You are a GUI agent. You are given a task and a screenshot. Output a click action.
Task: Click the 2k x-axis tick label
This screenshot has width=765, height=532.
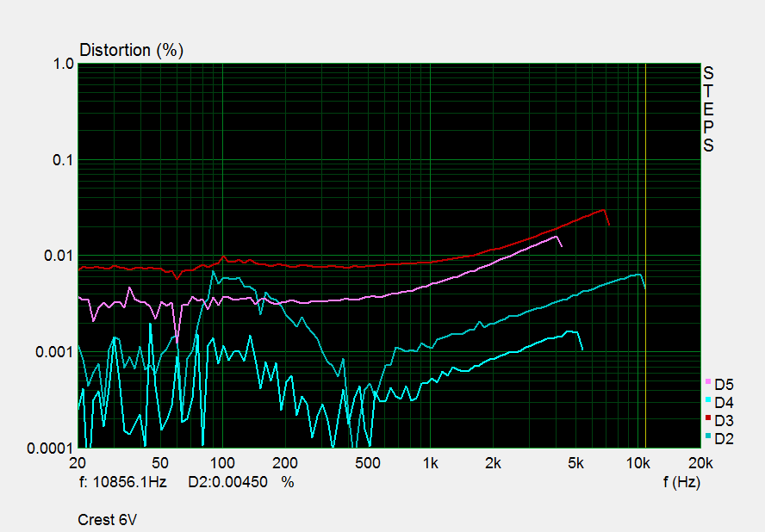[x=493, y=463]
